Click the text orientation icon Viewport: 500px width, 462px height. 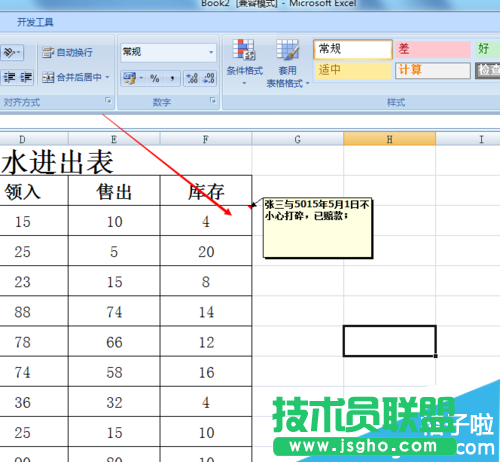(x=12, y=52)
